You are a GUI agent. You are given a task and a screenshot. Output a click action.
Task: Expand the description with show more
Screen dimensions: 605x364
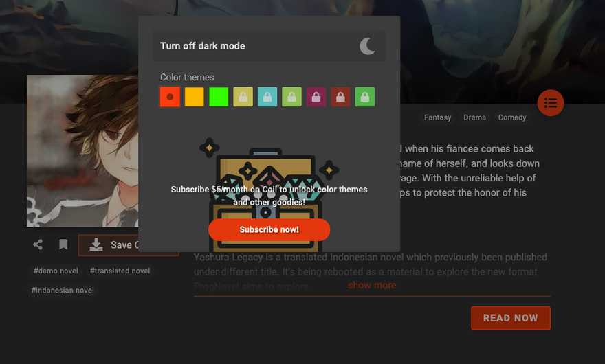coord(372,285)
